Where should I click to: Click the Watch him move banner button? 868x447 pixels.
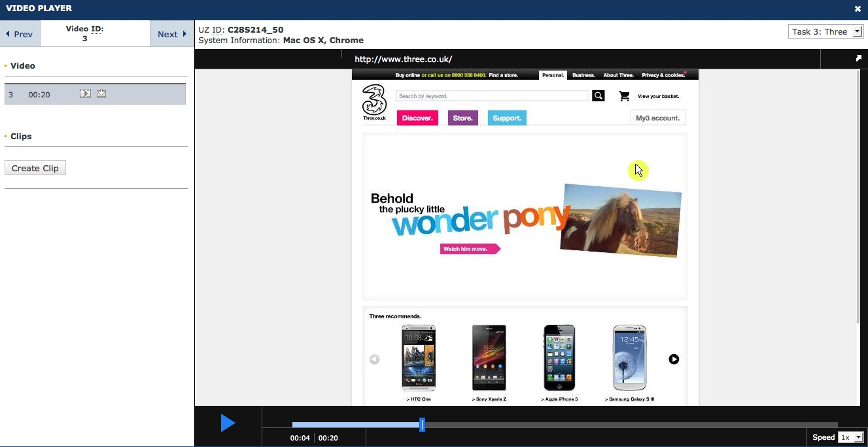470,249
